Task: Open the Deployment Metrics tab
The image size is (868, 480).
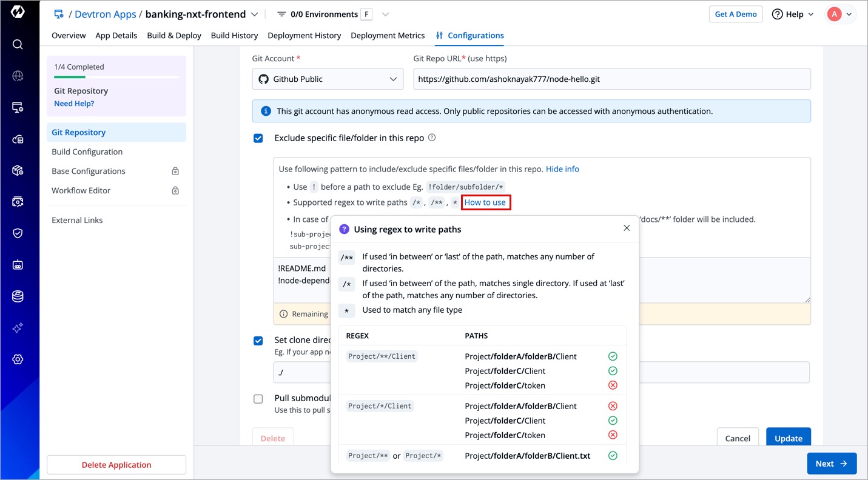Action: [x=388, y=36]
